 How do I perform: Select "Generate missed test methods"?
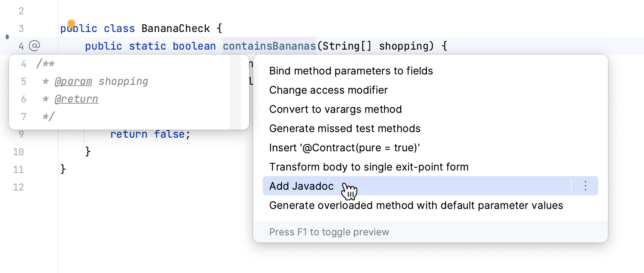[x=345, y=128]
